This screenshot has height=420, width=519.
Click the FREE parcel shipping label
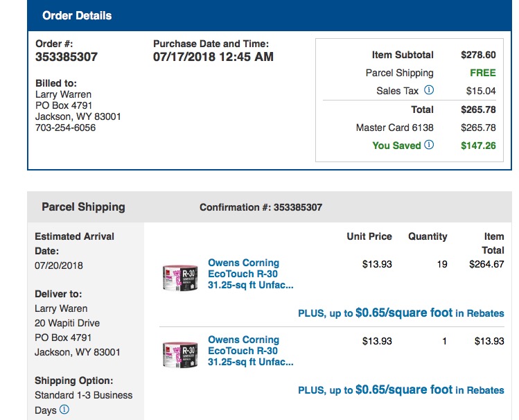point(483,73)
